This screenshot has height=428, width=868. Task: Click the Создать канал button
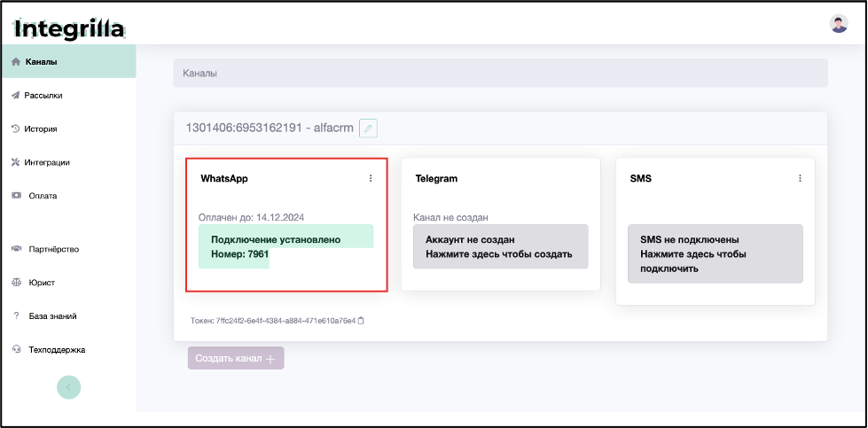236,358
